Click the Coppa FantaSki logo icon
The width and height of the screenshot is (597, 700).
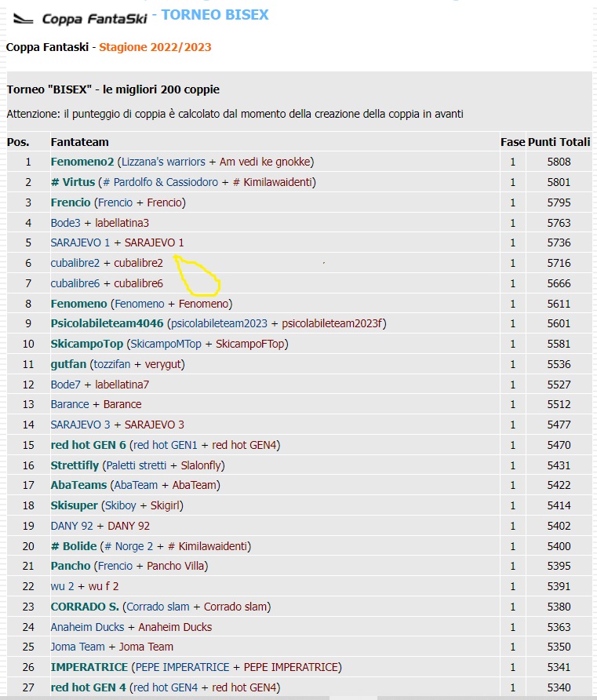click(x=24, y=19)
